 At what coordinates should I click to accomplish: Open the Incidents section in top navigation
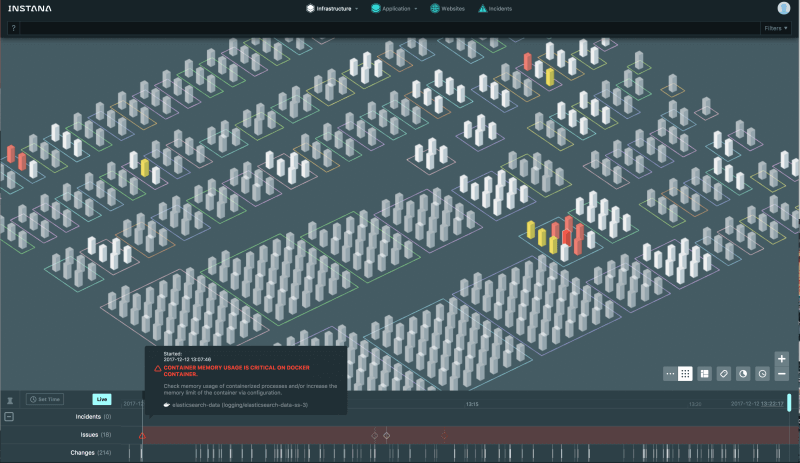(x=495, y=8)
